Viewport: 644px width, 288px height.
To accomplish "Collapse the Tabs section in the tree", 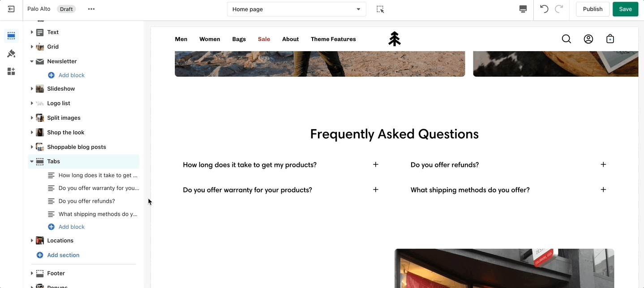I will tap(32, 161).
